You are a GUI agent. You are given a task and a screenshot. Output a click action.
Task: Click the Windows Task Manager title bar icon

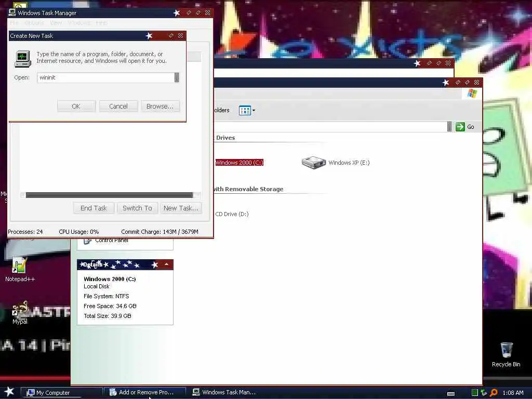[x=12, y=13]
